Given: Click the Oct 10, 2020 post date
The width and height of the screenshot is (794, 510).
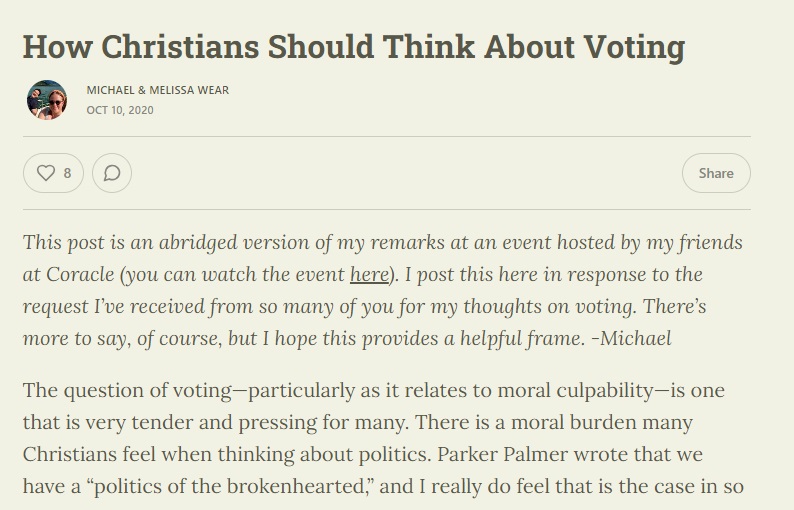Looking at the screenshot, I should pyautogui.click(x=120, y=110).
